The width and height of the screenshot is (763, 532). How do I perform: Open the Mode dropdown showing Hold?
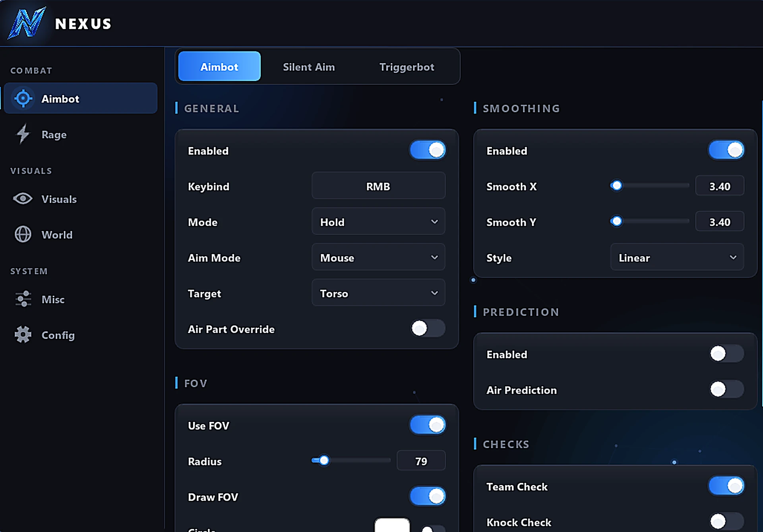[378, 221]
